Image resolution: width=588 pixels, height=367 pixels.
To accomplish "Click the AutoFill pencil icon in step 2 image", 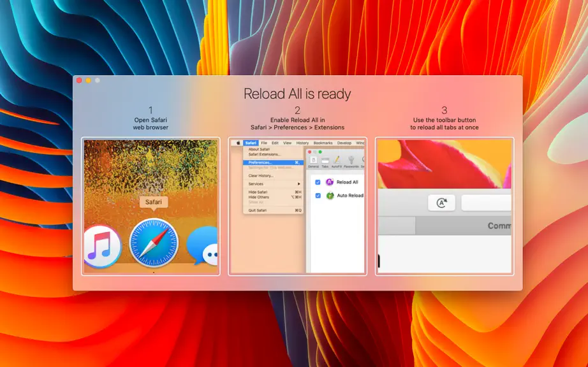I will pos(337,161).
